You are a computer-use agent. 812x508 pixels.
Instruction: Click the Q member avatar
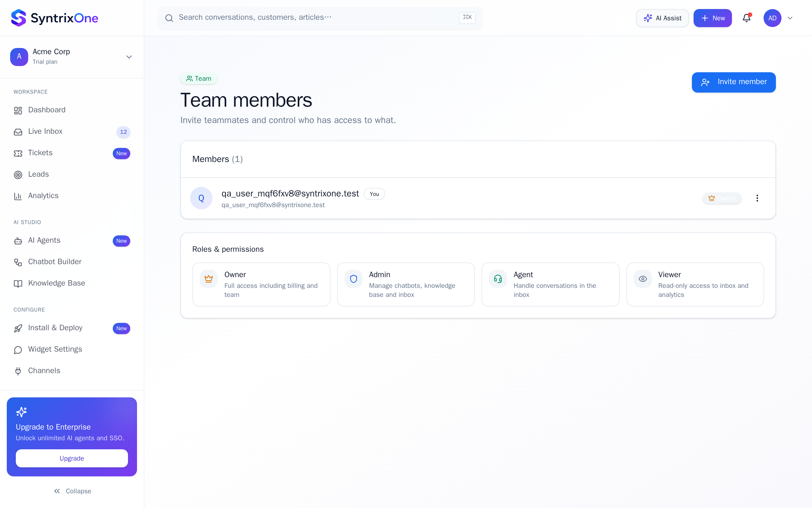click(201, 198)
